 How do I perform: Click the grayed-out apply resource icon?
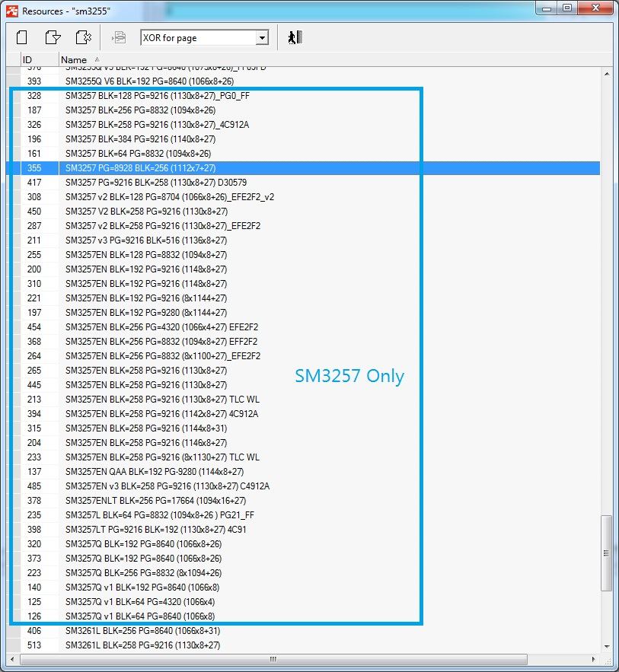[119, 38]
